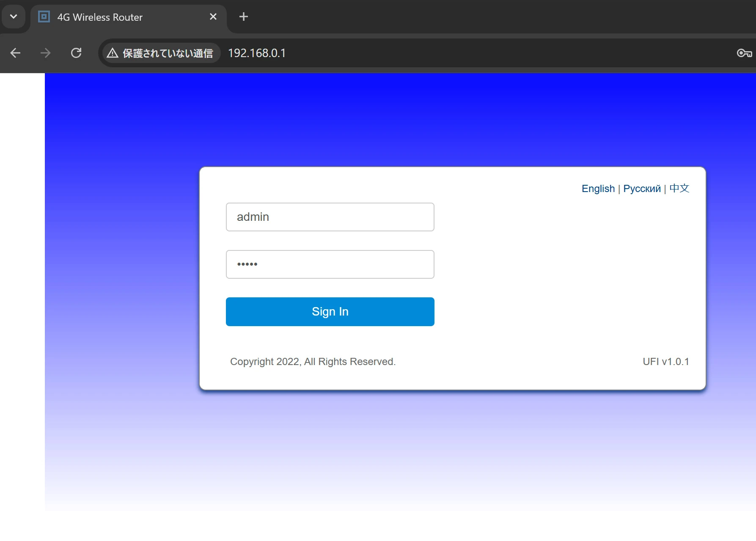Focus the password field
This screenshot has width=756, height=541.
point(330,264)
